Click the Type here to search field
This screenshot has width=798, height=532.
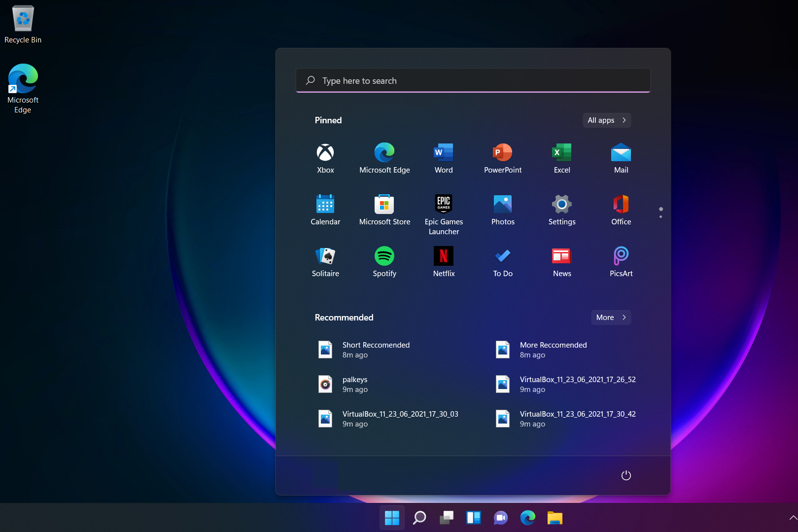473,80
